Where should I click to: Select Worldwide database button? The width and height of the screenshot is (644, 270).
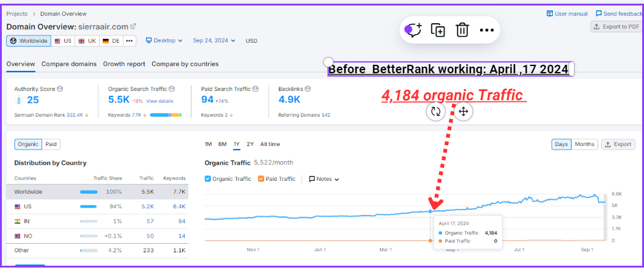(29, 41)
